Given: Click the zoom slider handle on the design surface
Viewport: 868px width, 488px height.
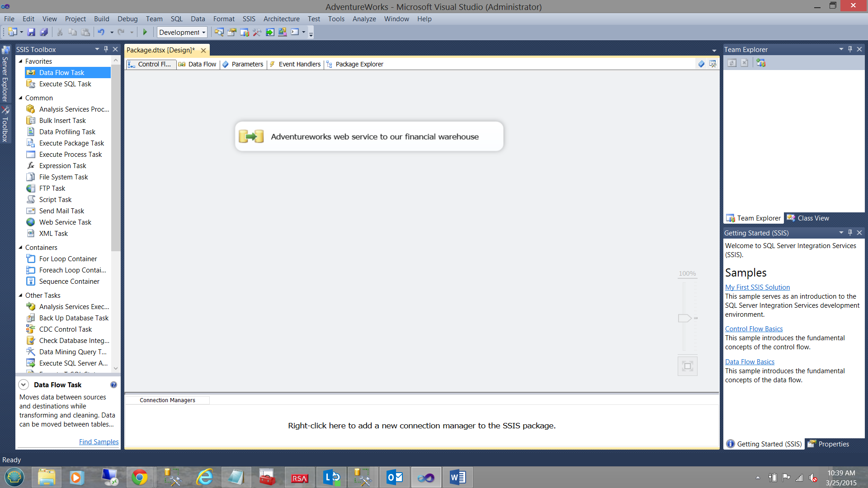Looking at the screenshot, I should pyautogui.click(x=684, y=318).
